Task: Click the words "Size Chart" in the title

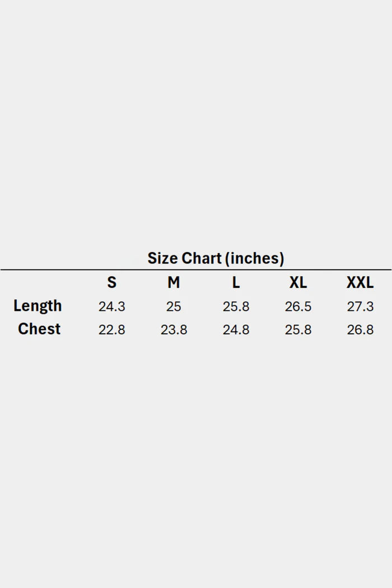Action: 184,258
